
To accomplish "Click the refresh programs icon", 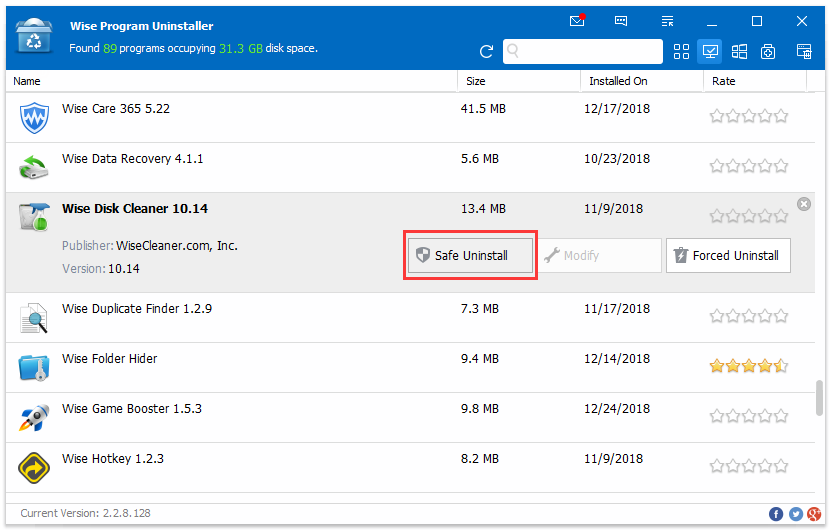I will point(486,51).
